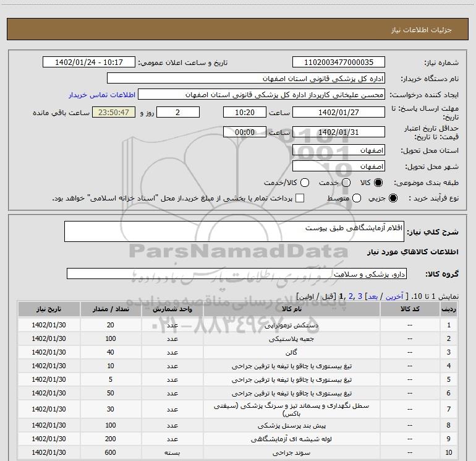
Task: Click the گروه کالا field
Action: coord(237,274)
